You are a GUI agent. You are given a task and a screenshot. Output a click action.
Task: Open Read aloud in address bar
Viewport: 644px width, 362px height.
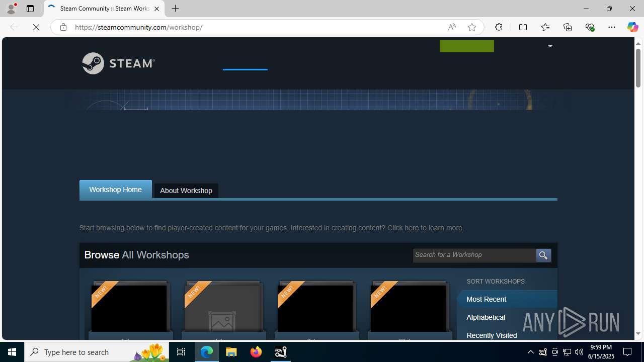tap(452, 27)
